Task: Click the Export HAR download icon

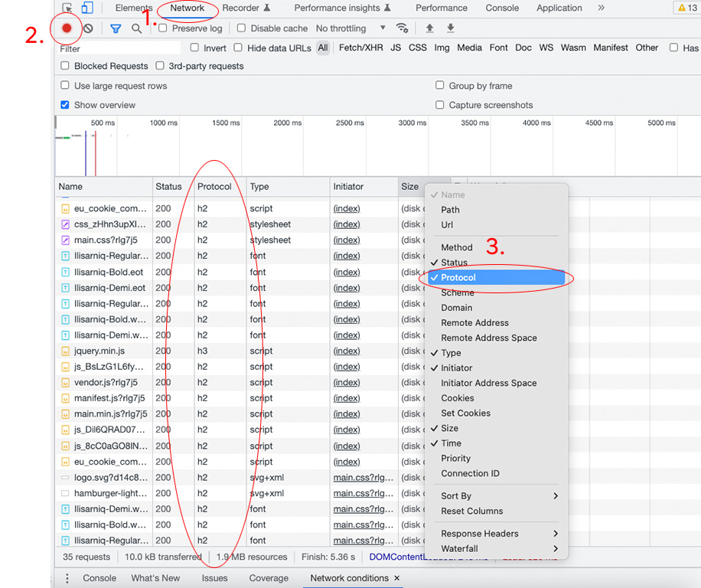Action: click(x=451, y=28)
